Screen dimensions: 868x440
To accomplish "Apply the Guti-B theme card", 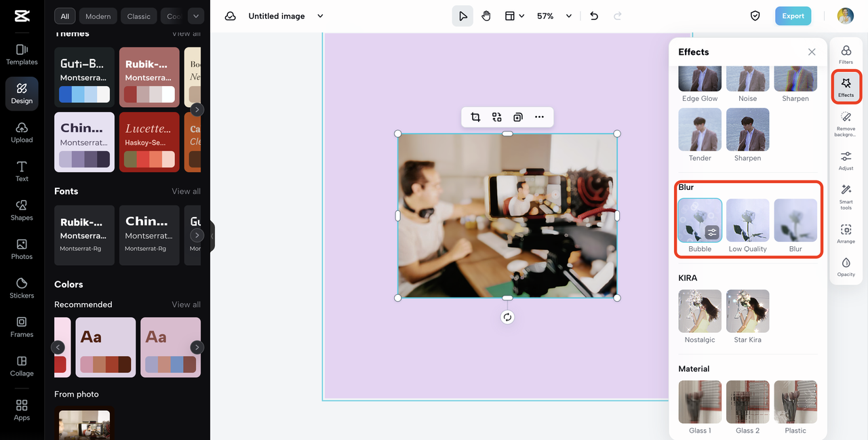I will pos(84,77).
